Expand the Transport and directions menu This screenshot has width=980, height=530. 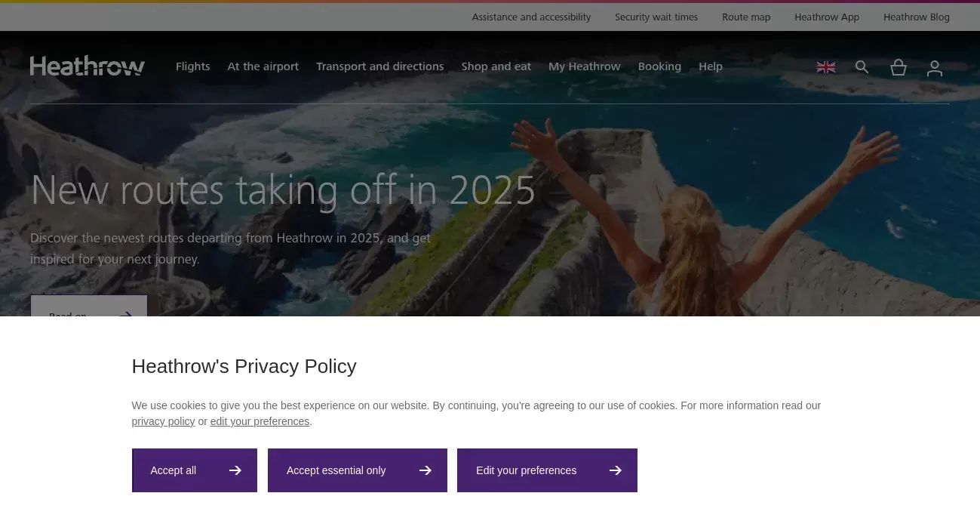[x=380, y=66]
